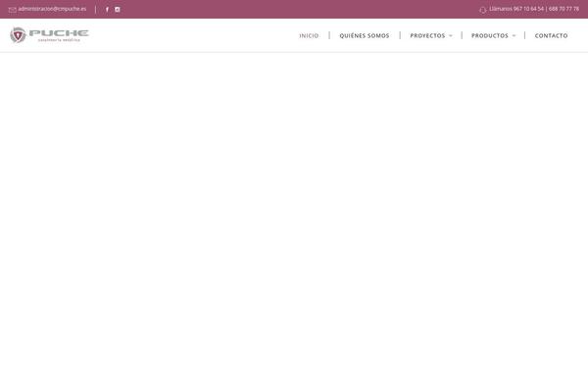588x392 pixels.
Task: Click the Puche logo
Action: point(49,35)
